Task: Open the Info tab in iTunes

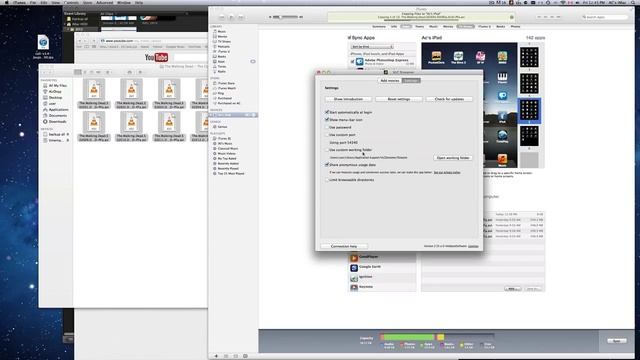Action: pos(394,27)
